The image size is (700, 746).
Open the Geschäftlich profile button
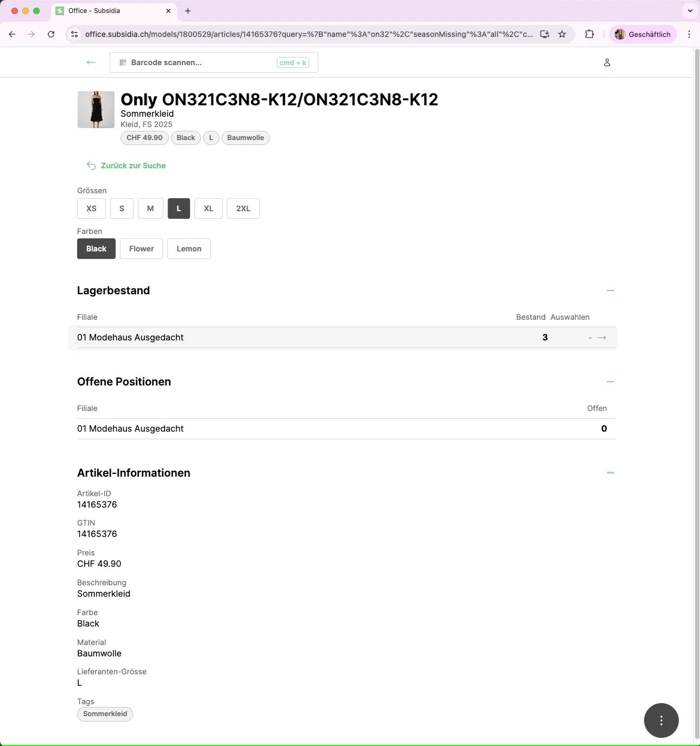(643, 34)
